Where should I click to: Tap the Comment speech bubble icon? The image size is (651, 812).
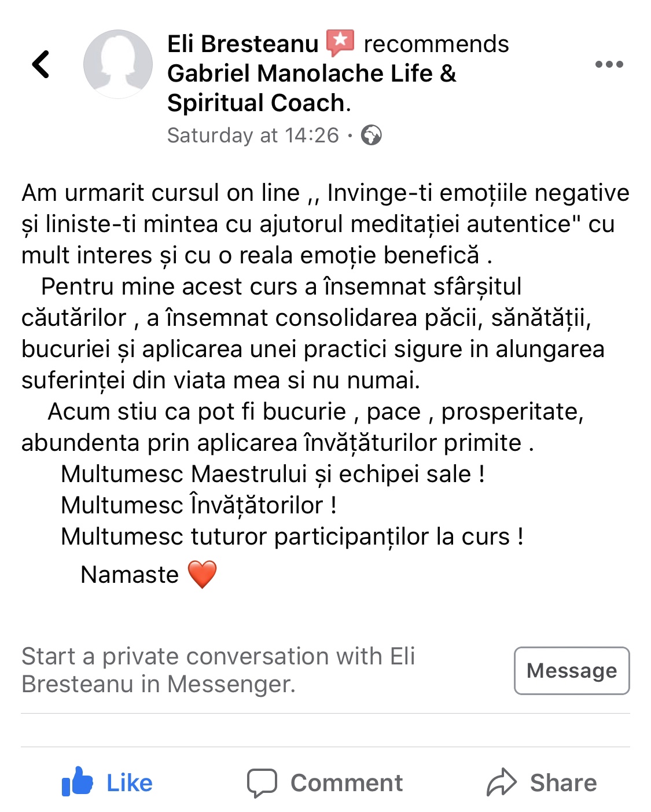click(x=262, y=783)
